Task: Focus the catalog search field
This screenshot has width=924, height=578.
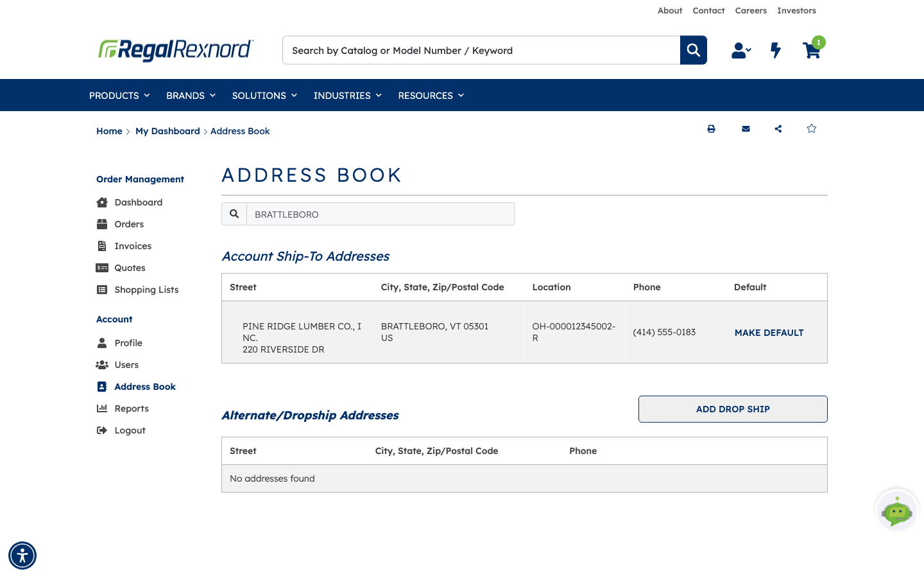Action: click(481, 50)
